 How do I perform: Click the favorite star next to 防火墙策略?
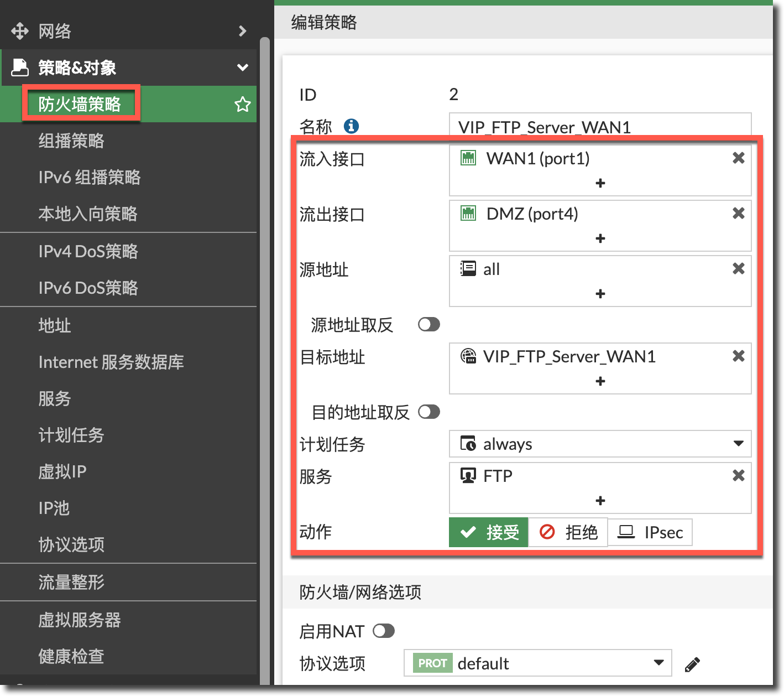[242, 104]
